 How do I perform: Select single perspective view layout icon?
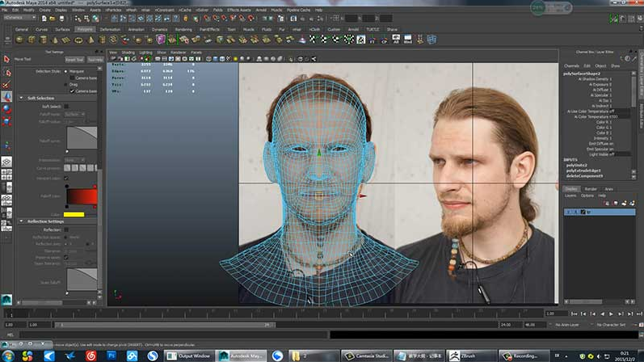click(x=6, y=162)
